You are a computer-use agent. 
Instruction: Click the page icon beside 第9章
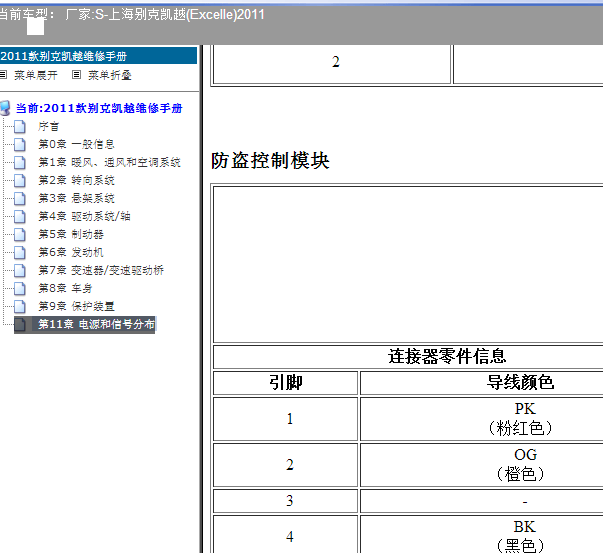click(x=20, y=306)
